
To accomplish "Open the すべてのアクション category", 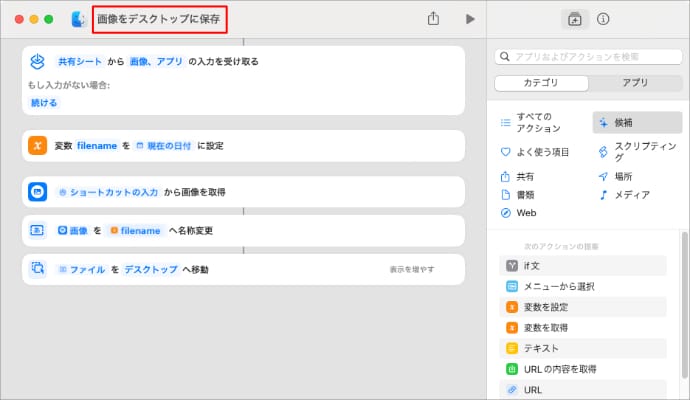I will (x=538, y=122).
